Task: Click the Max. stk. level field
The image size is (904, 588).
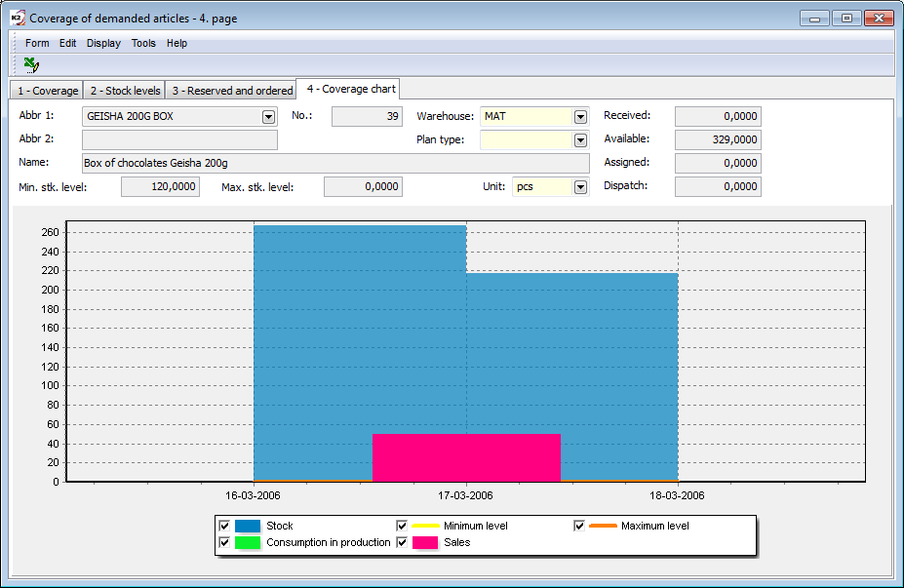Action: click(363, 187)
